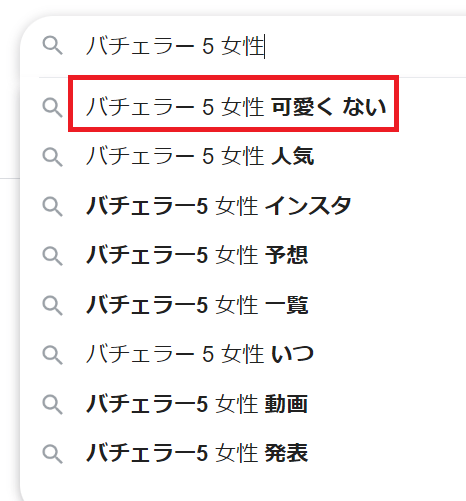Click magnifier icon beside いつ suggestion
The width and height of the screenshot is (466, 501).
[52, 354]
